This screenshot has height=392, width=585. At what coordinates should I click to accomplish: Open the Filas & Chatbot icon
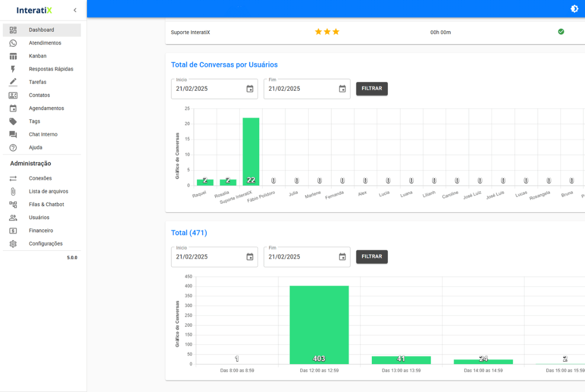coord(13,205)
